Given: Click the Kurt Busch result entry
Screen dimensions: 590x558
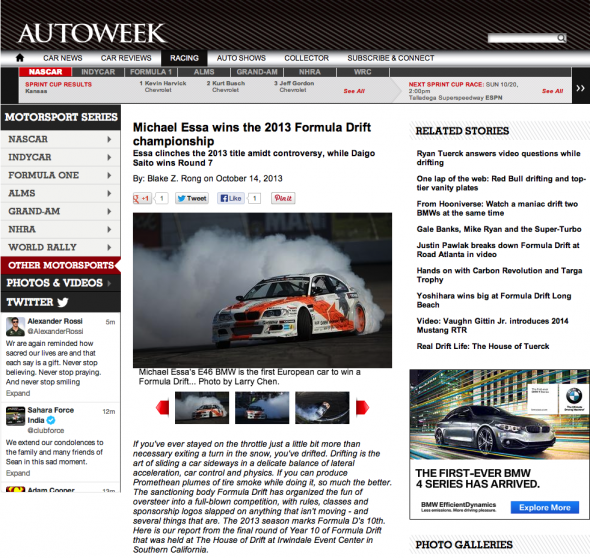Looking at the screenshot, I should 226,87.
